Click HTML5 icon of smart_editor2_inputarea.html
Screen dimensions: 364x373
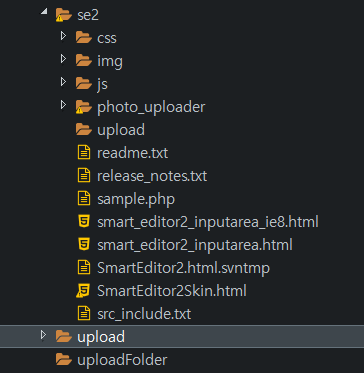click(x=84, y=245)
